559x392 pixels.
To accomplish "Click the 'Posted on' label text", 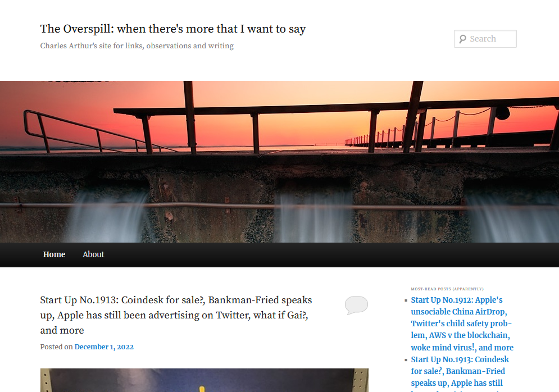I will (x=56, y=347).
